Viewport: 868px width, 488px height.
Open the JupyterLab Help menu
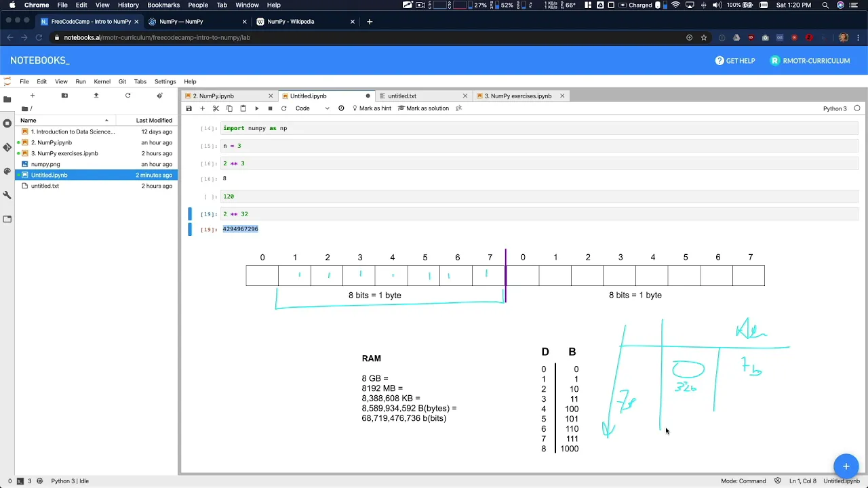tap(190, 82)
